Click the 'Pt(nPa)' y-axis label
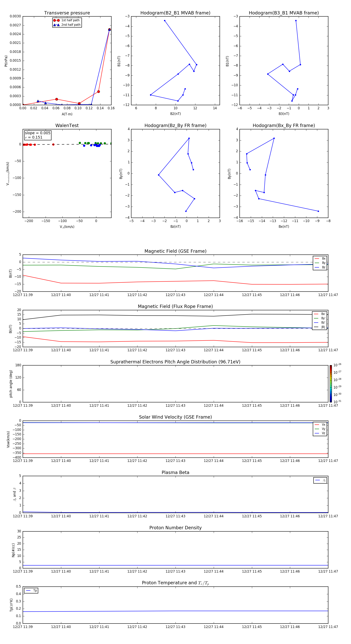The image size is (351, 644). [x=6, y=61]
